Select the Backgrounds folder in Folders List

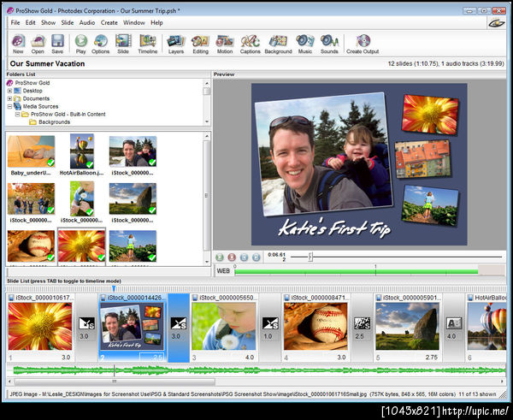coord(54,121)
